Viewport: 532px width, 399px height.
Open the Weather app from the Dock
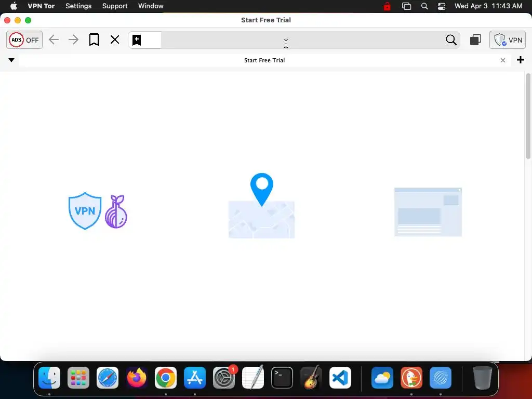(382, 378)
